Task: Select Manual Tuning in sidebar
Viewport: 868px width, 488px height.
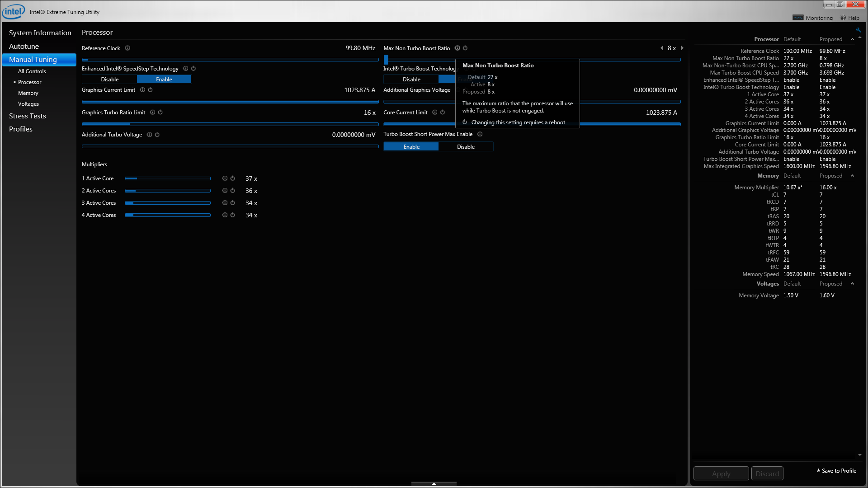Action: 39,60
